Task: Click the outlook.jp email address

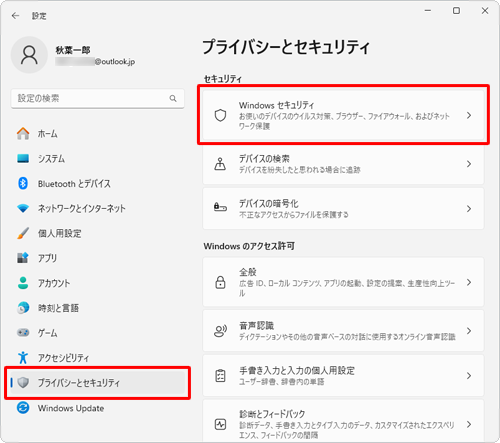Action: click(x=95, y=62)
